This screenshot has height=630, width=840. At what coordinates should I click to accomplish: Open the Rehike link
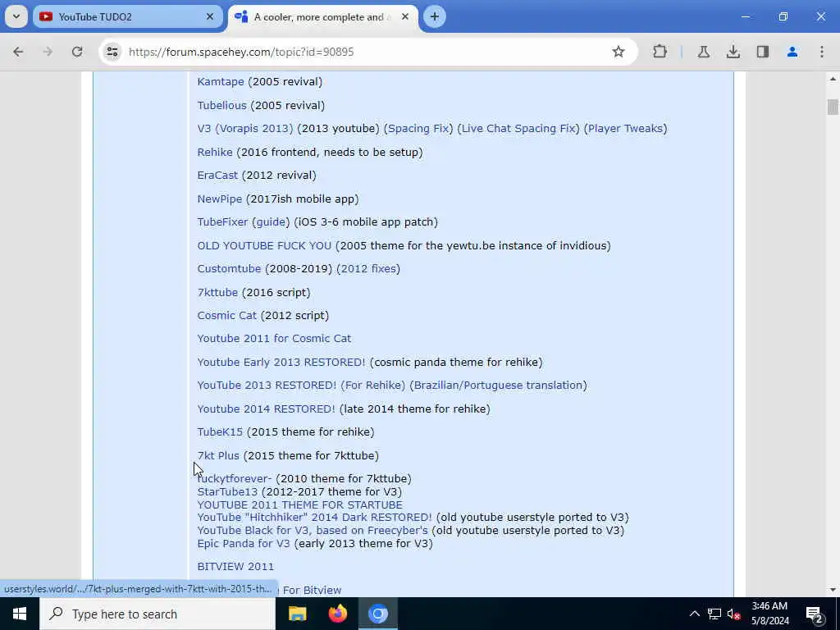click(x=215, y=152)
